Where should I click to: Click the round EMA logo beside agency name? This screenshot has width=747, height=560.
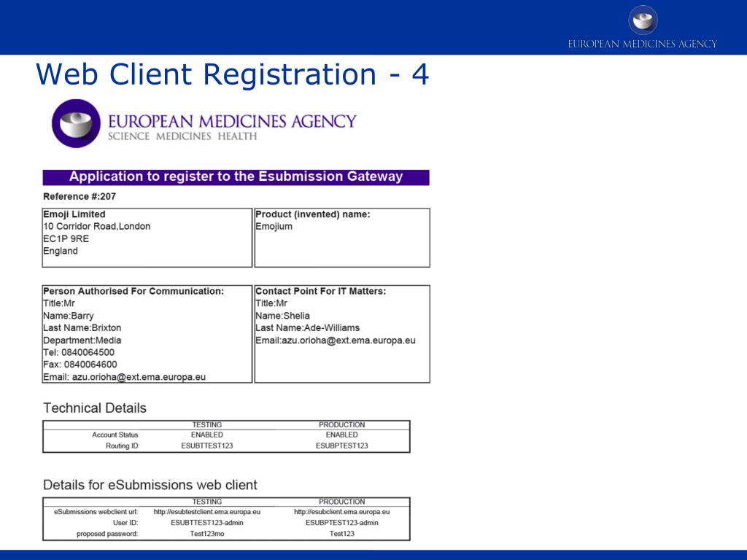tap(76, 123)
